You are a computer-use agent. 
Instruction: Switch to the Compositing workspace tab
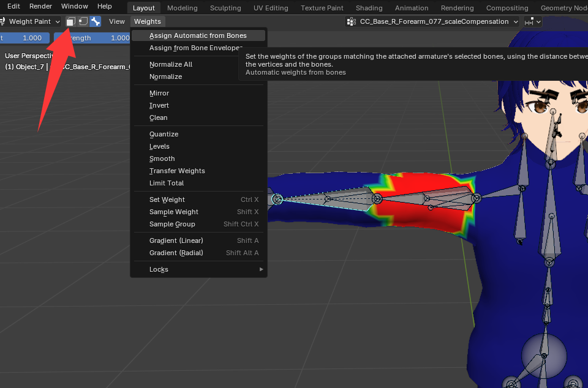click(507, 8)
